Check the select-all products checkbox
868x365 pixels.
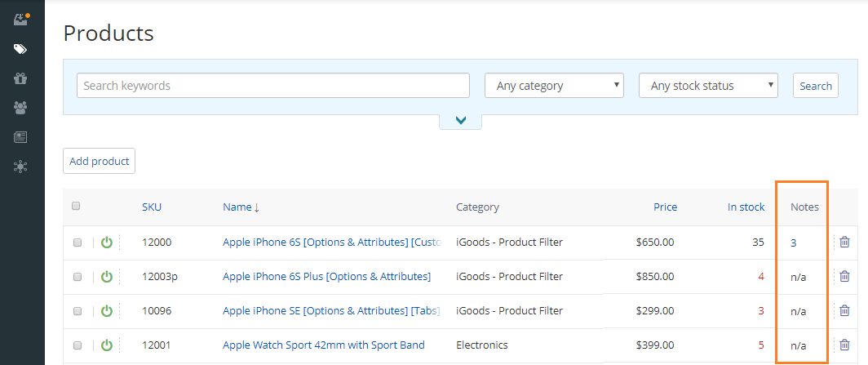click(76, 206)
